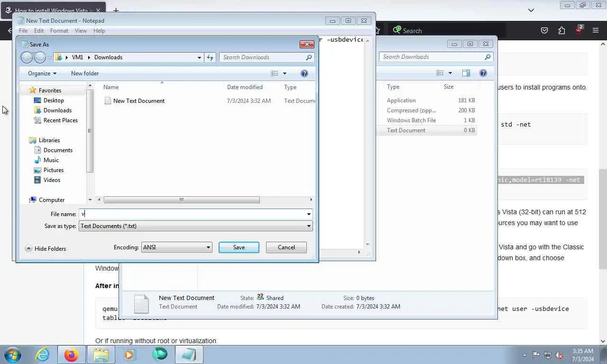The height and width of the screenshot is (364, 607).
Task: Click the uBlock extension icon with badge 2
Action: [579, 29]
